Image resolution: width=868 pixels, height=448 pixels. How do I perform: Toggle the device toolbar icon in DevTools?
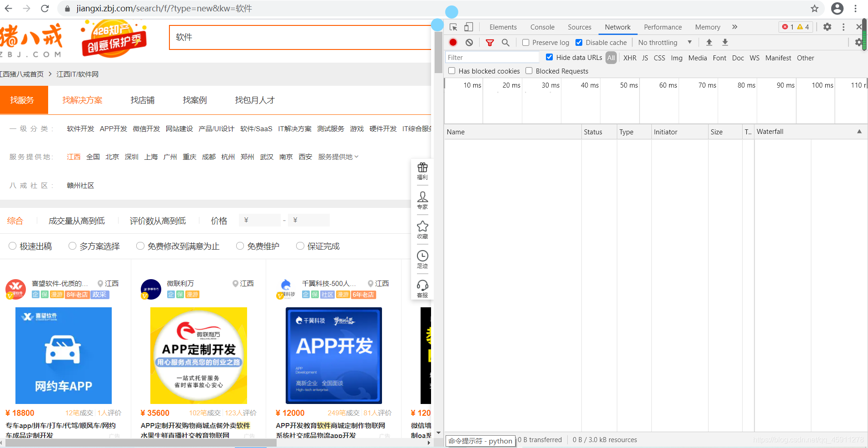pos(468,27)
